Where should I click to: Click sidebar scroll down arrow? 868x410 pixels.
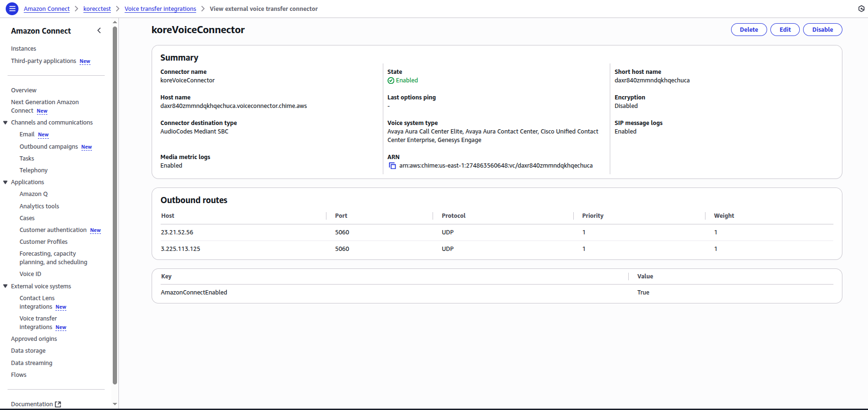point(115,404)
